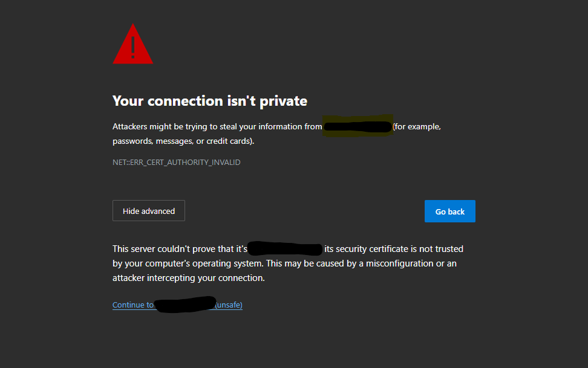Click the red warning triangle icon
This screenshot has width=588, height=368.
pyautogui.click(x=132, y=44)
